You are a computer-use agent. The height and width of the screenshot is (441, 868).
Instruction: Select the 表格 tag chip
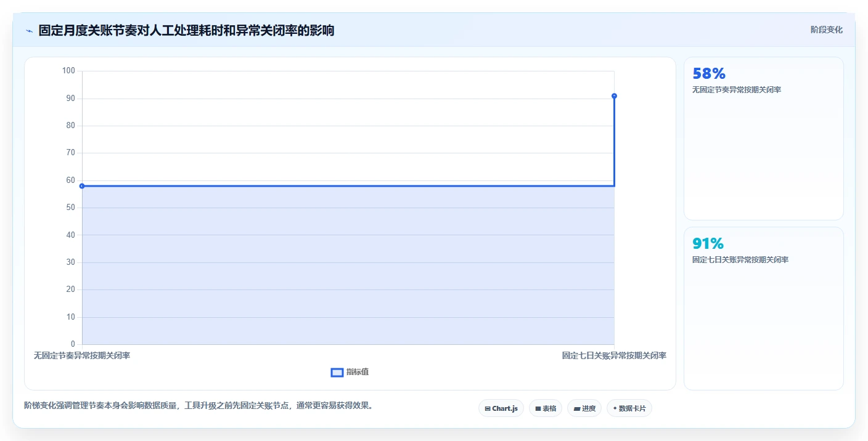tap(546, 408)
